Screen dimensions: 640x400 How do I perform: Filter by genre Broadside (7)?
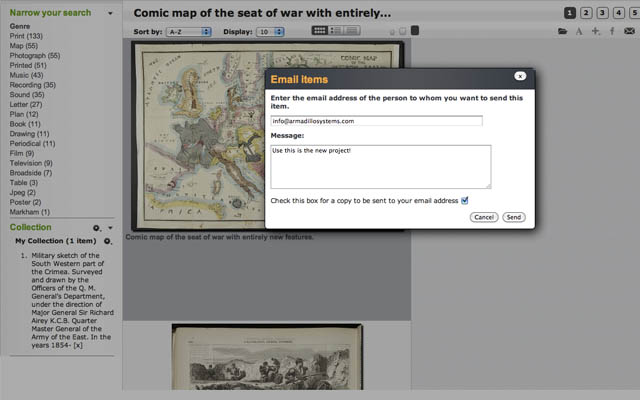[x=31, y=173]
